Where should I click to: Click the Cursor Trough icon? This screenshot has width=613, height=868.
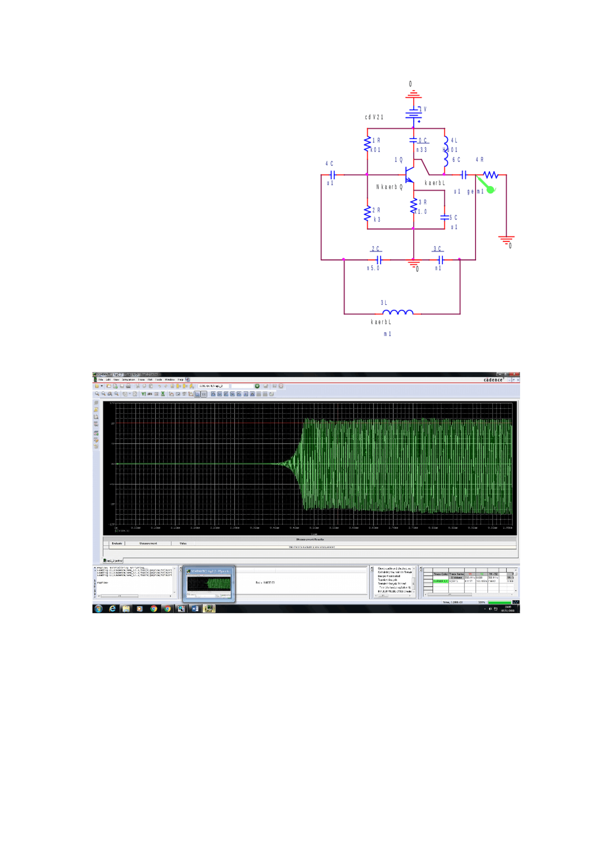(x=220, y=394)
